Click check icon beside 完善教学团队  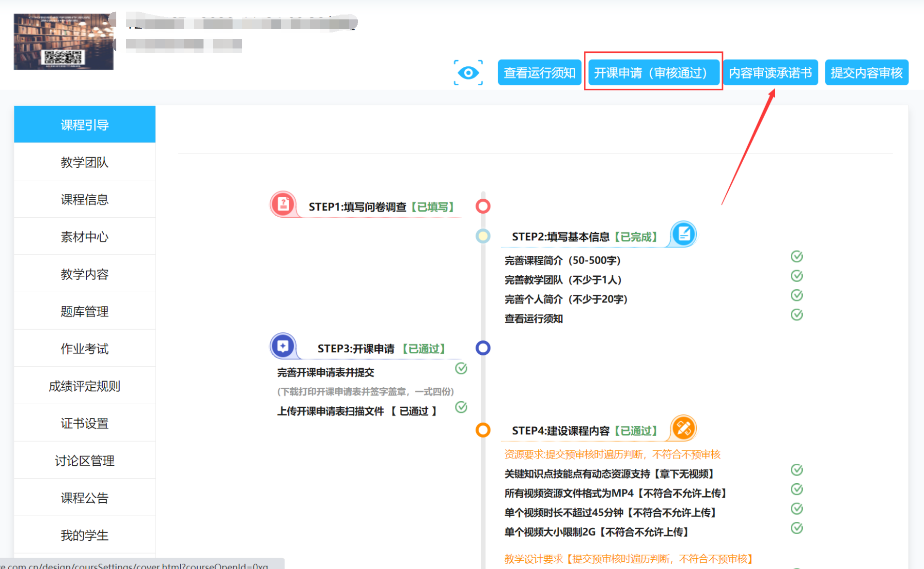(x=797, y=276)
